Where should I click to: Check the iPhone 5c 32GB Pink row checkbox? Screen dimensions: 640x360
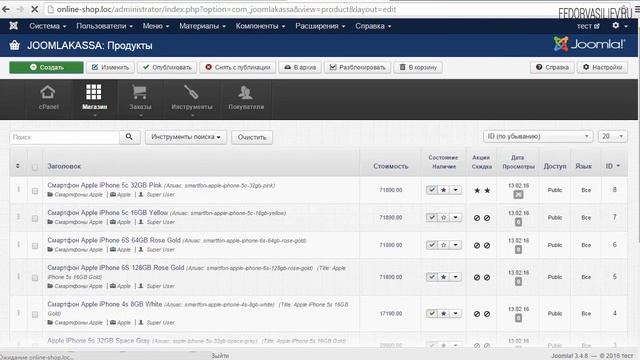pos(35,191)
